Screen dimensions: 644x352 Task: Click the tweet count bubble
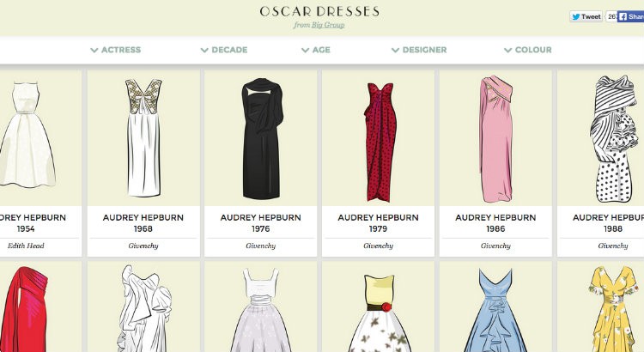click(x=611, y=16)
